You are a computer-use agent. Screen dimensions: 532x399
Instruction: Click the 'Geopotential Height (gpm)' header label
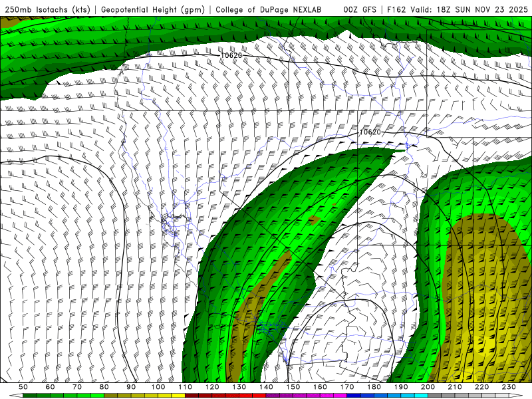(153, 9)
